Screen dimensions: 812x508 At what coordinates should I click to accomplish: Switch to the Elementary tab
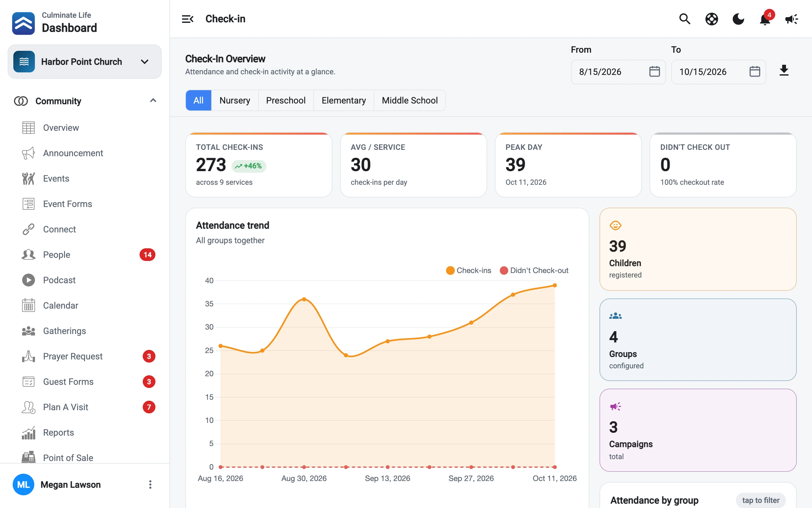pos(344,100)
